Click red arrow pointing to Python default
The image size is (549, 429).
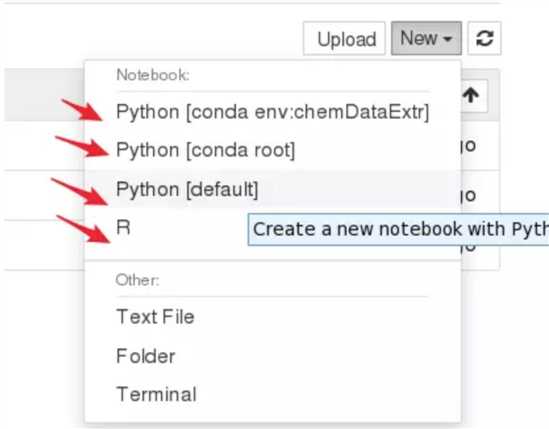(x=80, y=192)
